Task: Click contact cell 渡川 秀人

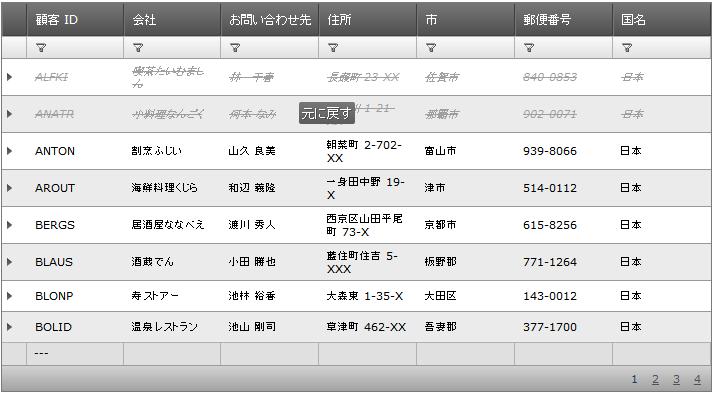Action: coord(270,225)
